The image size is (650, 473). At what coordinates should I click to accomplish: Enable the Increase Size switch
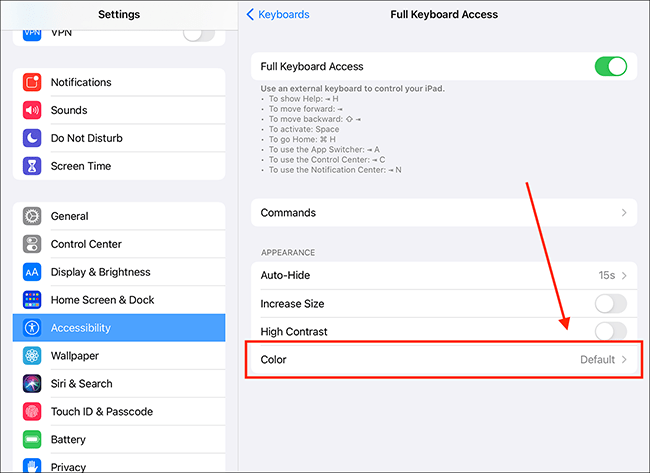[x=611, y=303]
